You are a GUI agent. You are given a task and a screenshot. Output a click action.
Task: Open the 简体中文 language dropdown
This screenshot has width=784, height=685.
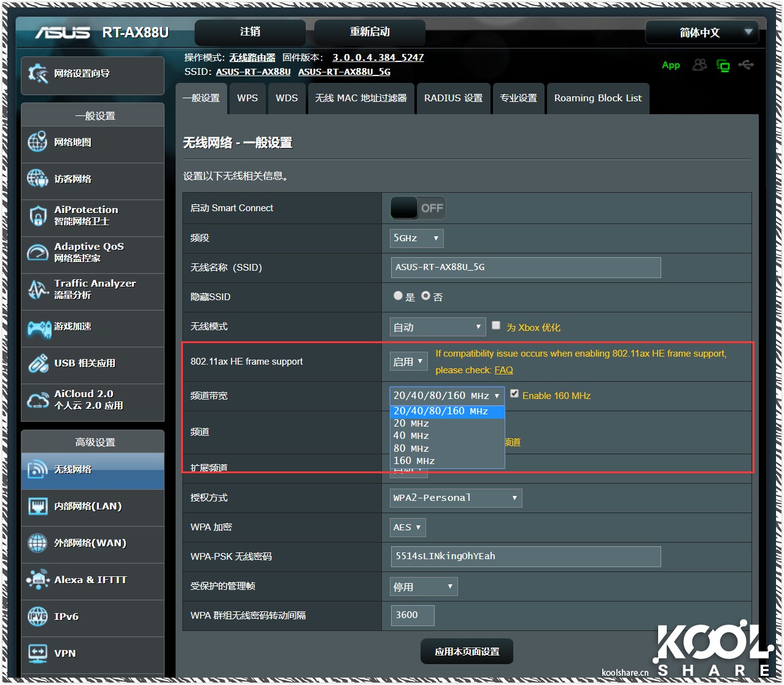(x=702, y=33)
